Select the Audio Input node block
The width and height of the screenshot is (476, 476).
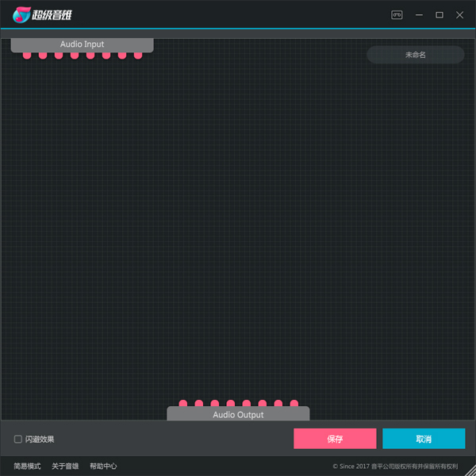coord(82,44)
